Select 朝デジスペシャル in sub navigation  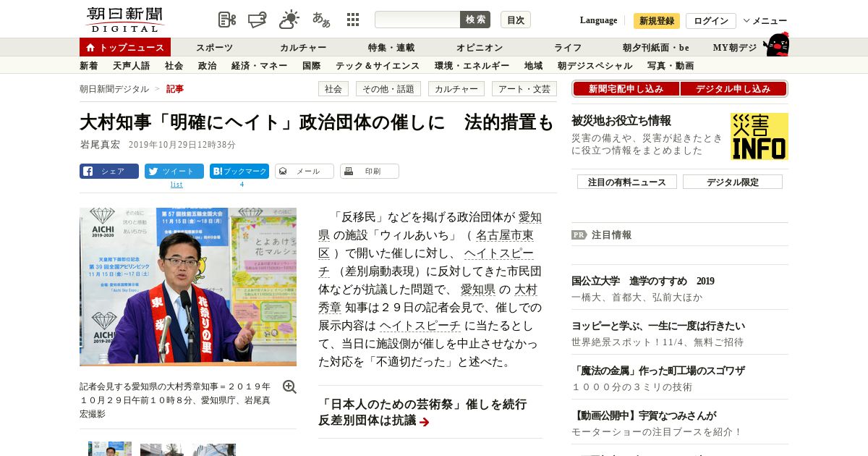point(595,66)
